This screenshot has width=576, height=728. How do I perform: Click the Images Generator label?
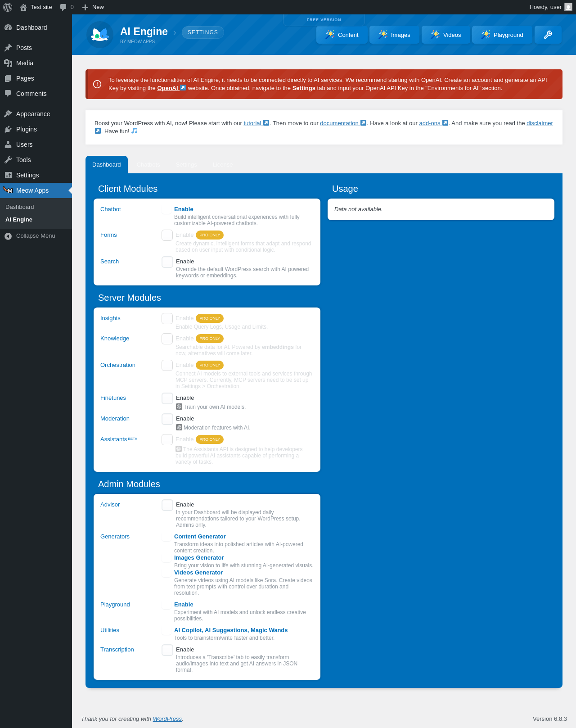click(x=199, y=558)
